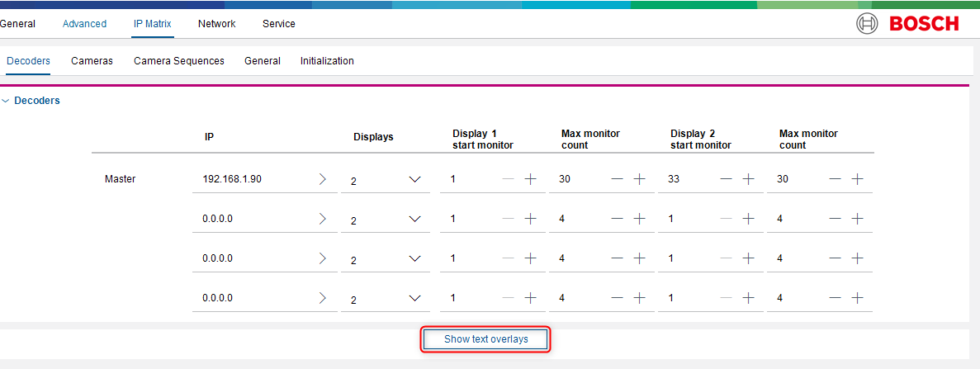
Task: Open the Displays dropdown in the last decoder row
Action: 414,298
